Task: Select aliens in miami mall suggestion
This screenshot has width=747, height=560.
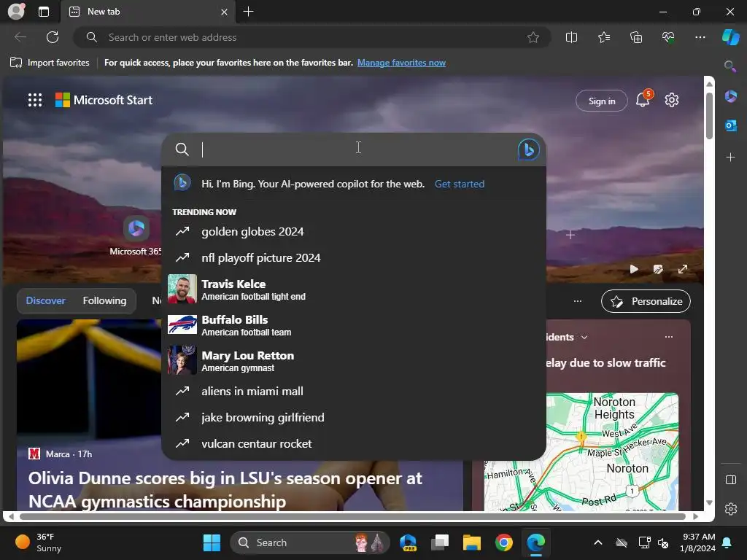Action: click(354, 391)
